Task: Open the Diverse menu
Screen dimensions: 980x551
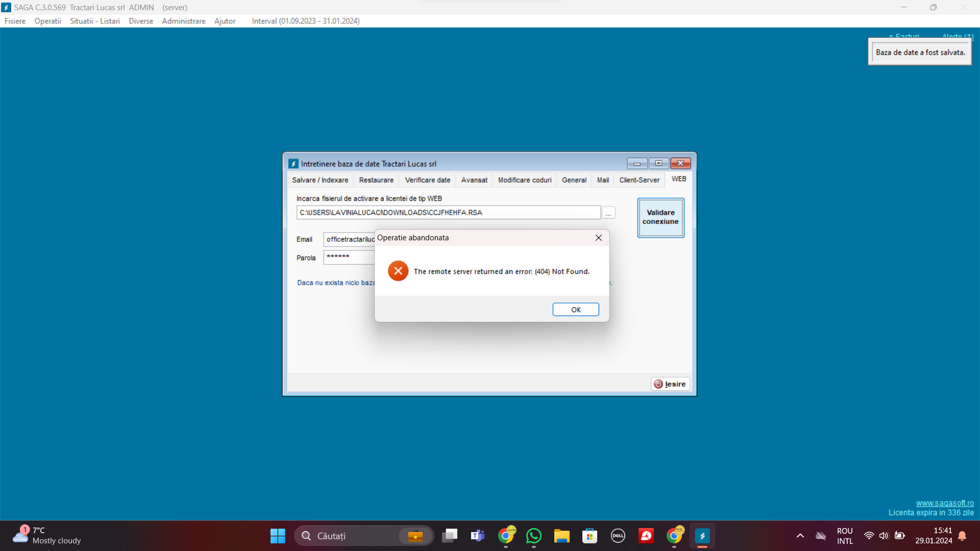Action: [141, 21]
